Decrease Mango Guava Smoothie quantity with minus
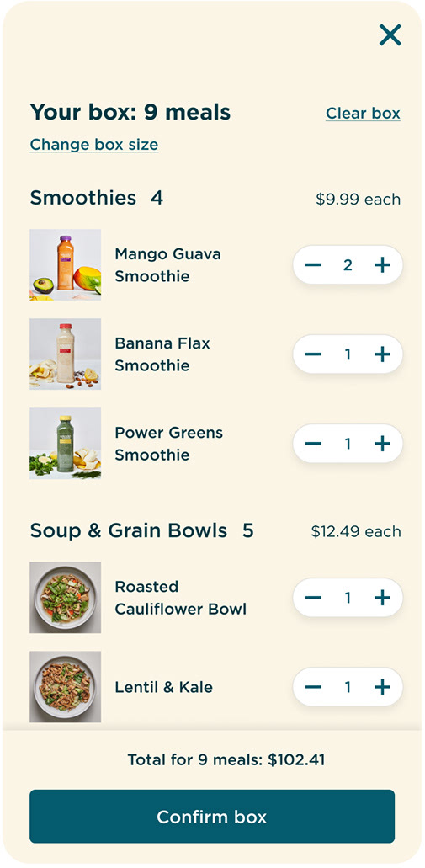Viewport: 425px width, 868px height. point(313,265)
